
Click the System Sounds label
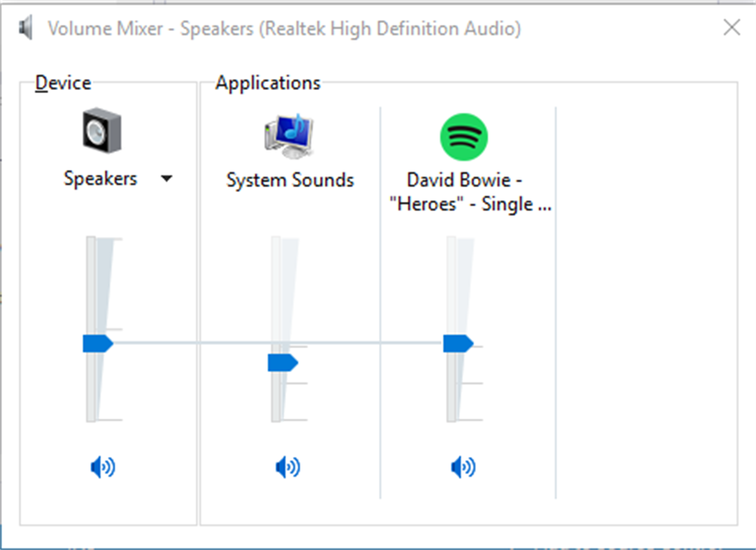(x=290, y=180)
